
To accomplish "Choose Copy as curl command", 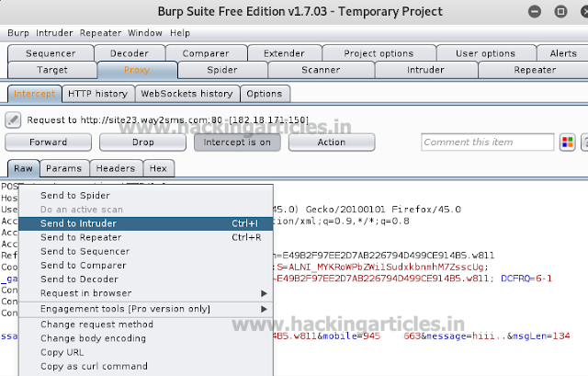I will click(146, 366).
